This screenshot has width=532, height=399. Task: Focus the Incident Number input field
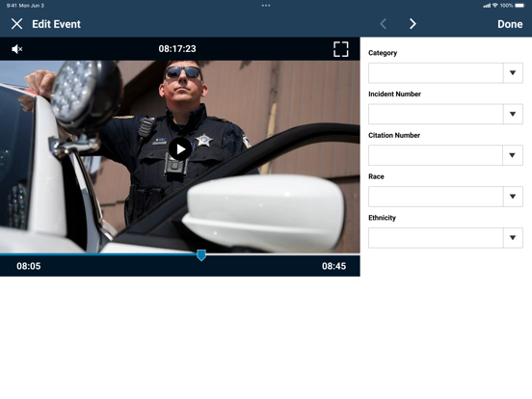click(436, 114)
